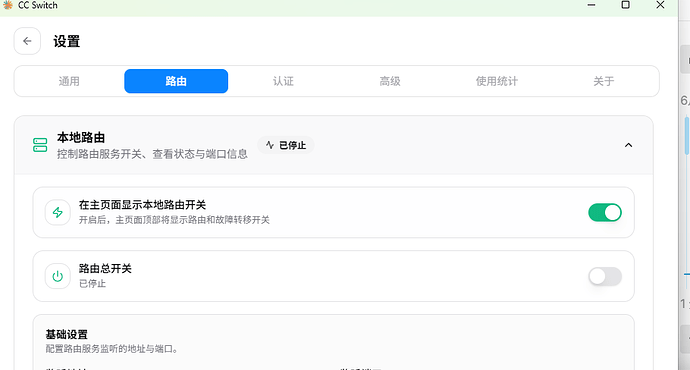Click the 本地路由 server icon
690x370 pixels.
pyautogui.click(x=40, y=145)
